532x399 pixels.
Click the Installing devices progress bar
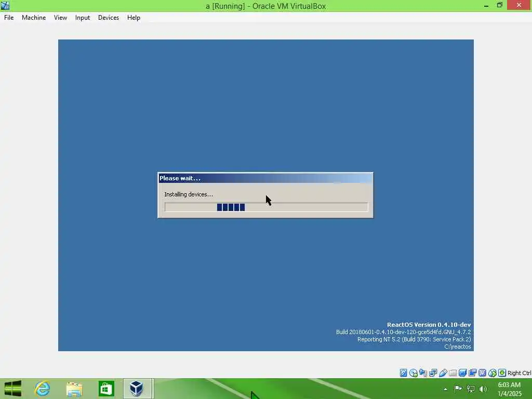[267, 207]
